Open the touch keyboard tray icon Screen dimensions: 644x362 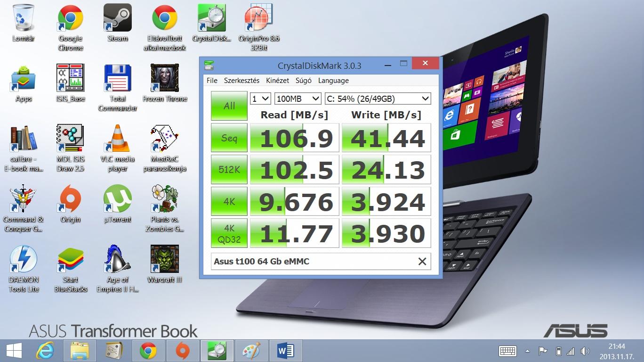point(508,351)
